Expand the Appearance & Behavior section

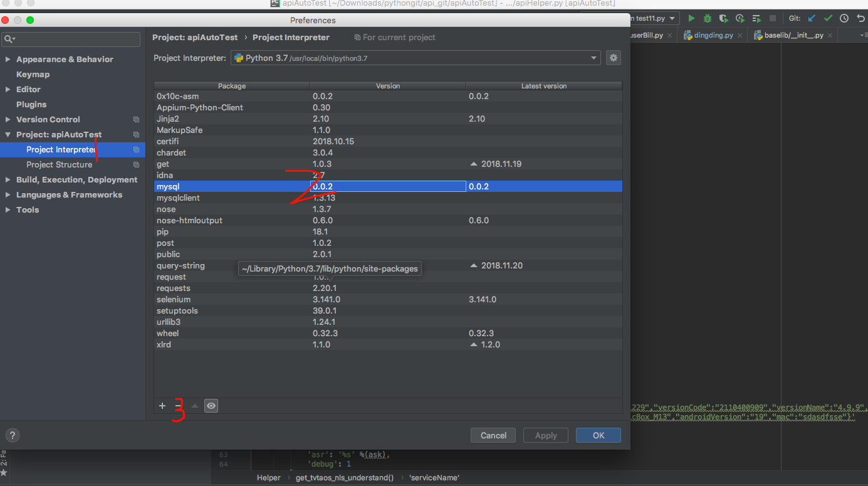coord(8,59)
